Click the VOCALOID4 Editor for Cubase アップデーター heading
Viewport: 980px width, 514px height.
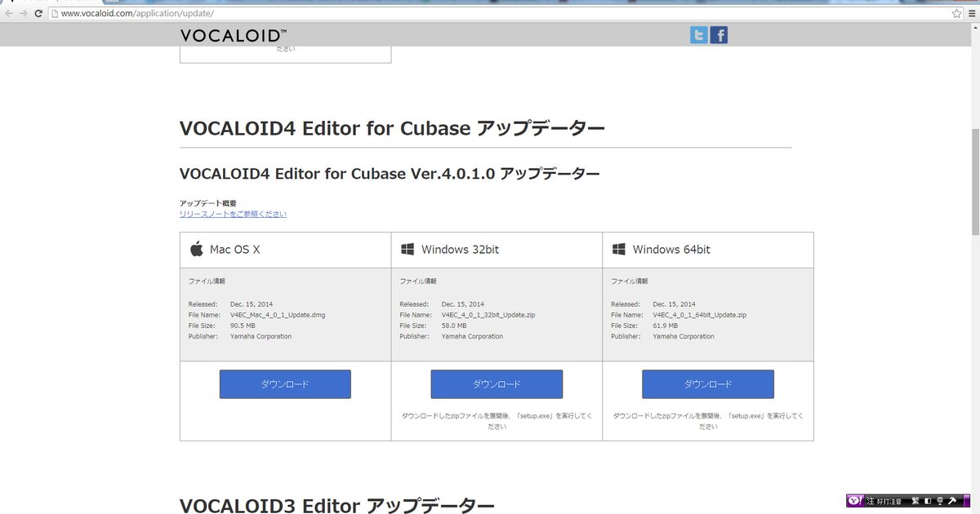(x=392, y=129)
